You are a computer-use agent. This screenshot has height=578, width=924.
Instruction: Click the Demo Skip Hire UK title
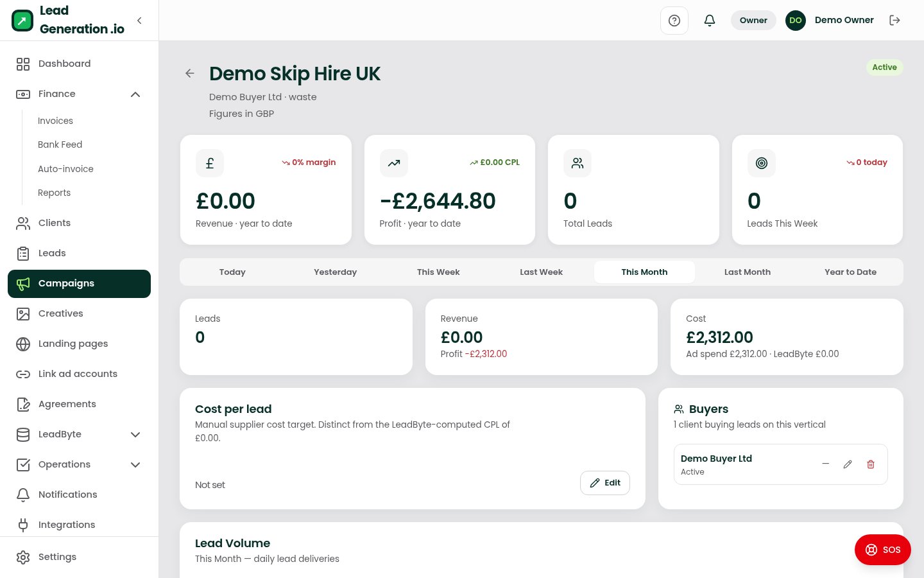tap(295, 74)
